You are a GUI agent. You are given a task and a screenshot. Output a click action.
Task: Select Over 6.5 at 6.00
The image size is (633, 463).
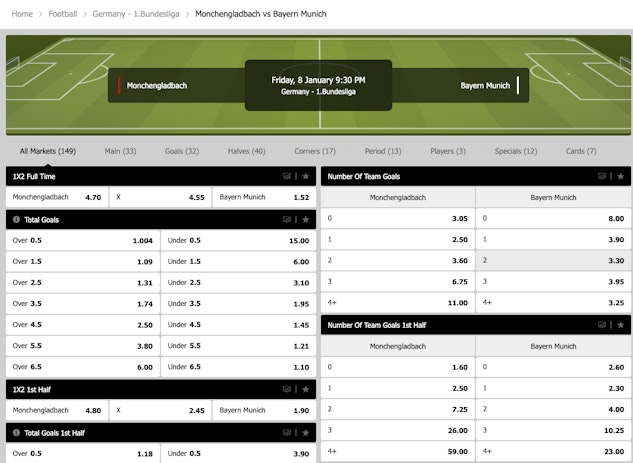point(83,367)
